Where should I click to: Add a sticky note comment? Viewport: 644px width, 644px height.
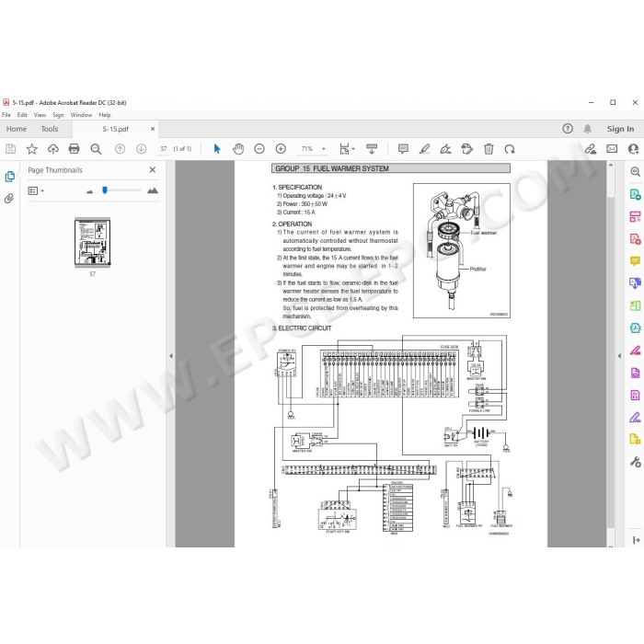pyautogui.click(x=403, y=149)
